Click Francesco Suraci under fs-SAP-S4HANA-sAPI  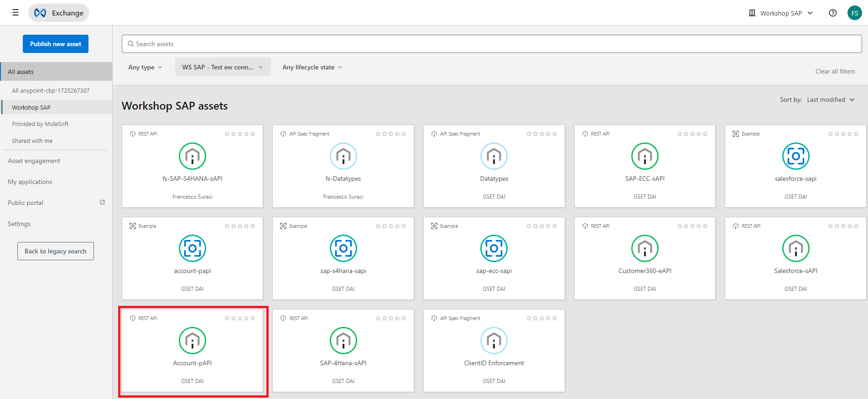pos(192,197)
